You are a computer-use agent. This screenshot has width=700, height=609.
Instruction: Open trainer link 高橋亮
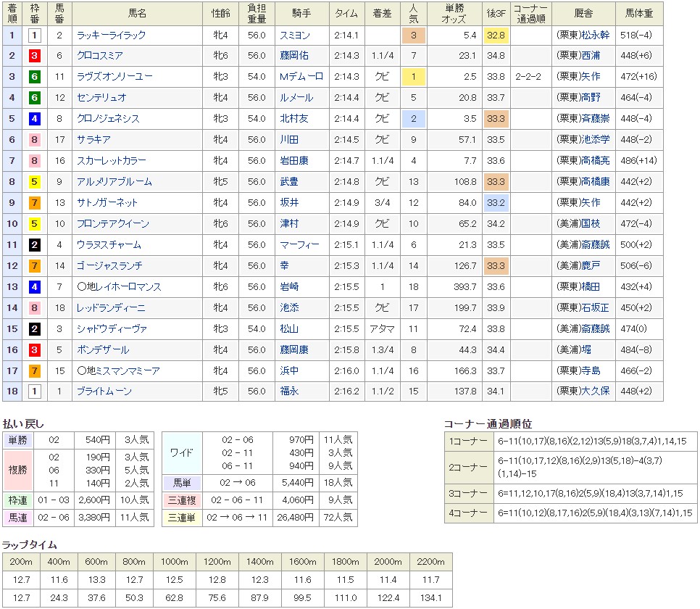click(x=596, y=161)
